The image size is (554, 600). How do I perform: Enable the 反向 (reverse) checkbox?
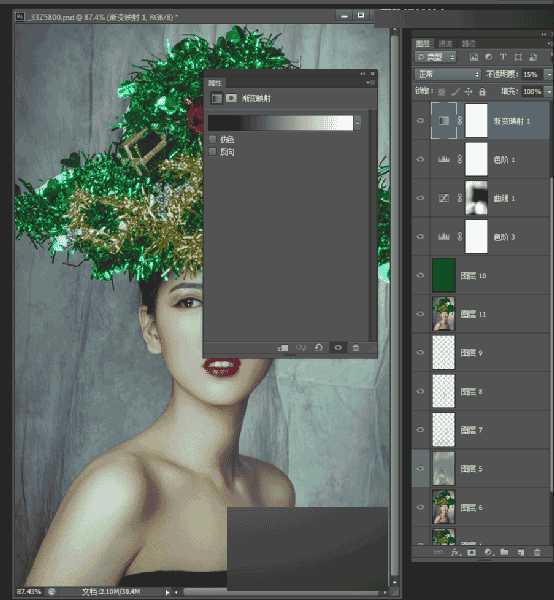pos(212,152)
